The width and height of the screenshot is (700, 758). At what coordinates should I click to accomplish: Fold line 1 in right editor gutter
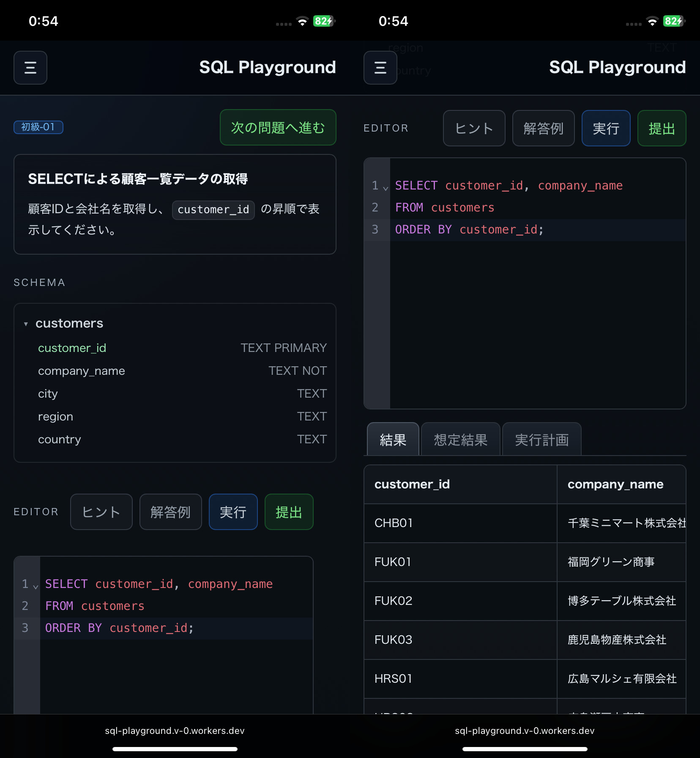point(386,188)
